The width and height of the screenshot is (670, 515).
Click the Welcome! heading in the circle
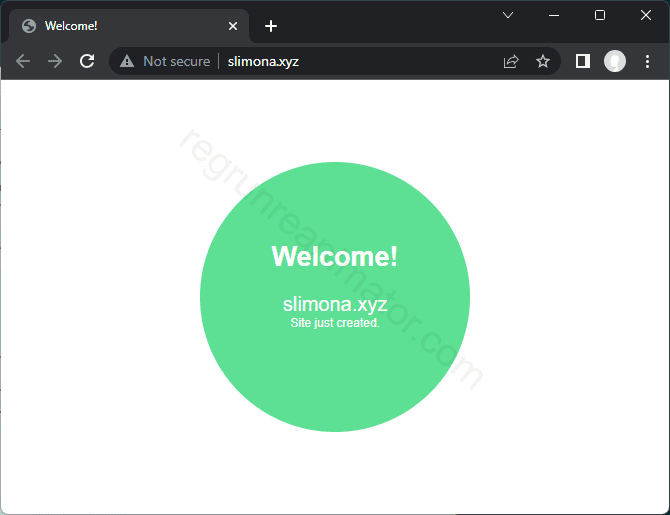coord(334,256)
